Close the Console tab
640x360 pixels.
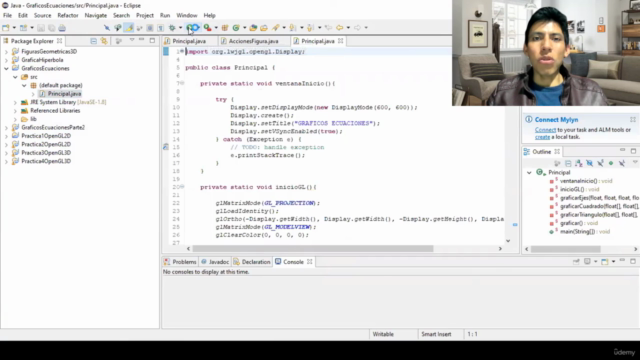(x=309, y=262)
